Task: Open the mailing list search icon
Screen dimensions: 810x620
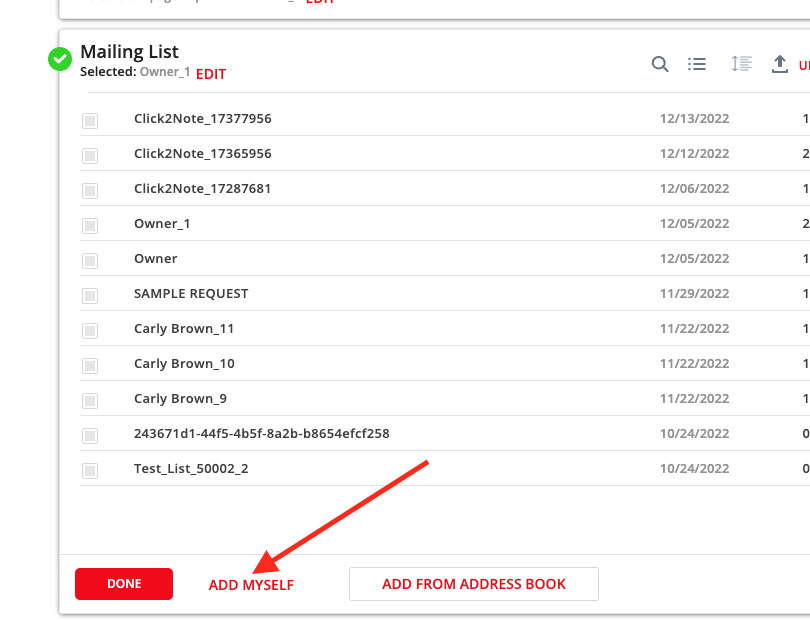Action: [x=660, y=64]
